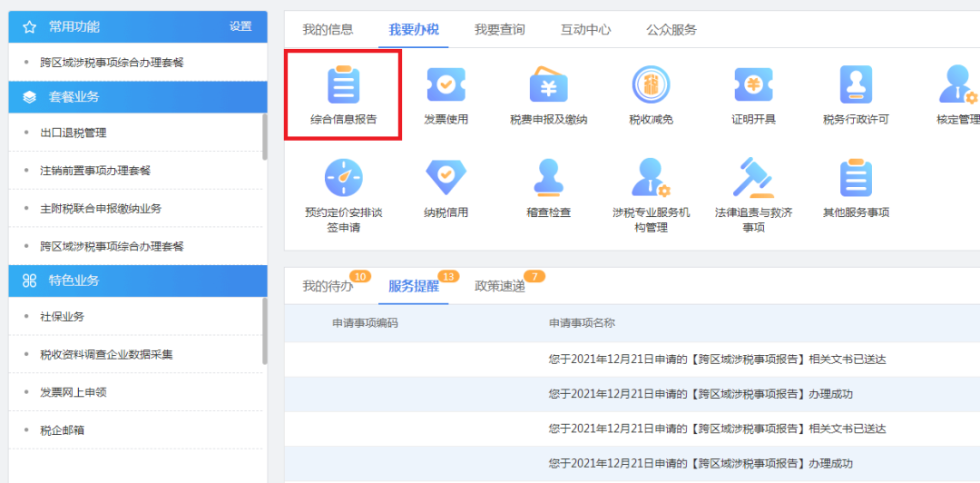
Task: Open 社保业务 in the sidebar
Action: point(62,317)
